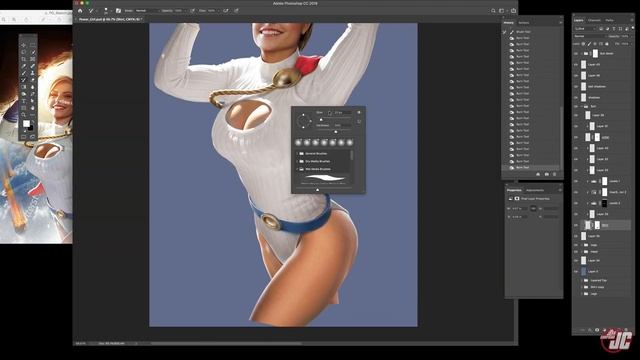The image size is (640, 360).
Task: Select the Pen tool
Action: (x=33, y=94)
